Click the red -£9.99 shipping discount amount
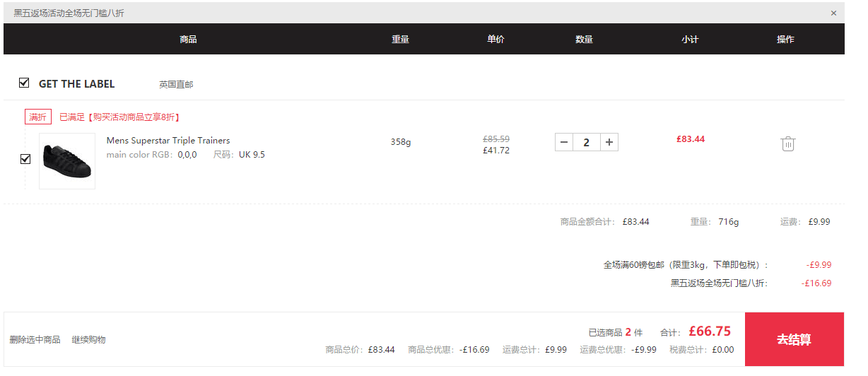 (x=819, y=265)
